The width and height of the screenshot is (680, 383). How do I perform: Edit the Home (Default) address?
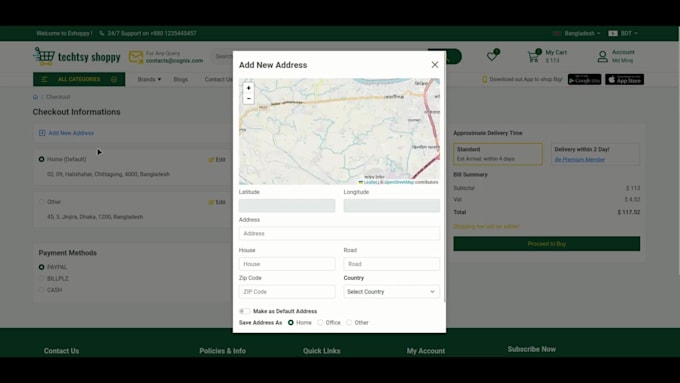(217, 160)
